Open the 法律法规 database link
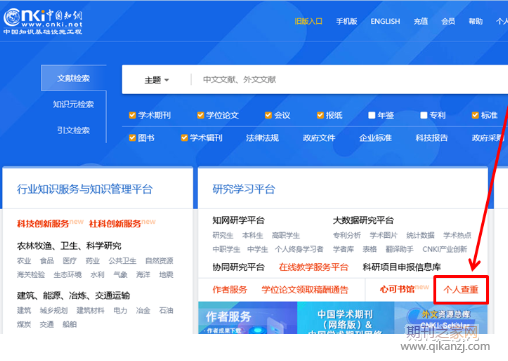 point(262,138)
